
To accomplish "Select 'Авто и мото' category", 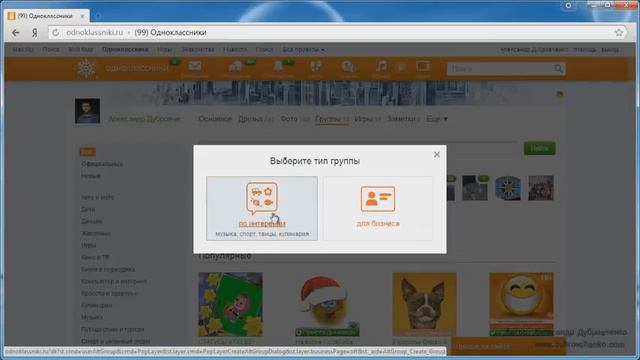I will (98, 197).
